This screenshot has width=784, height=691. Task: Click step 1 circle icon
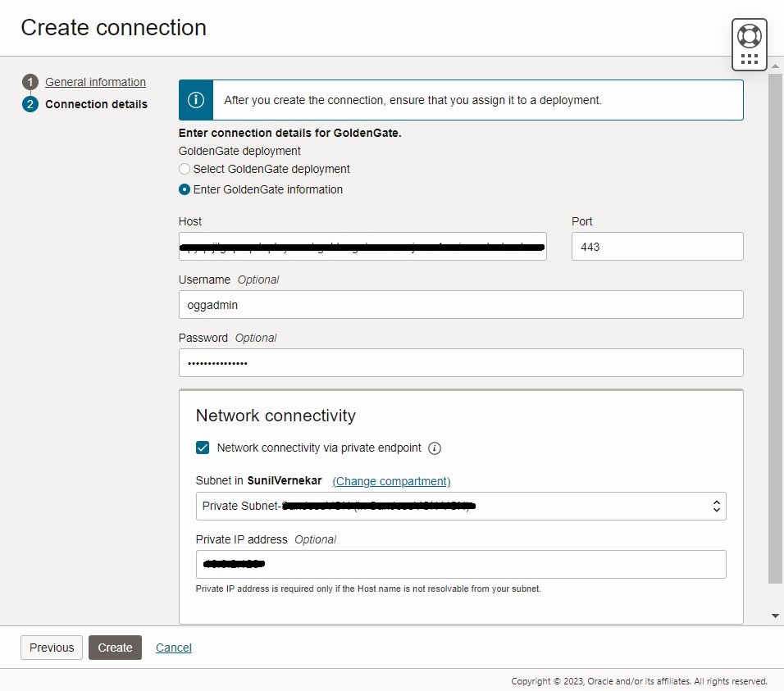click(30, 82)
